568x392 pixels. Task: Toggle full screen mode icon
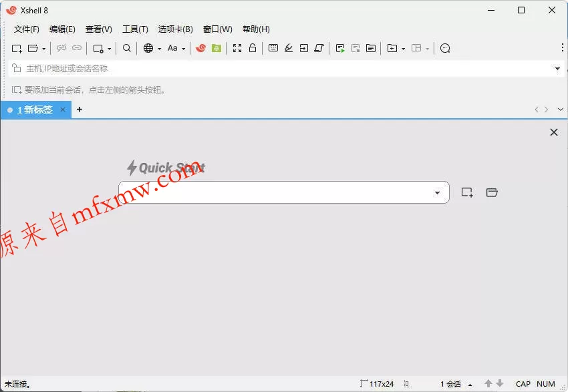coord(237,48)
